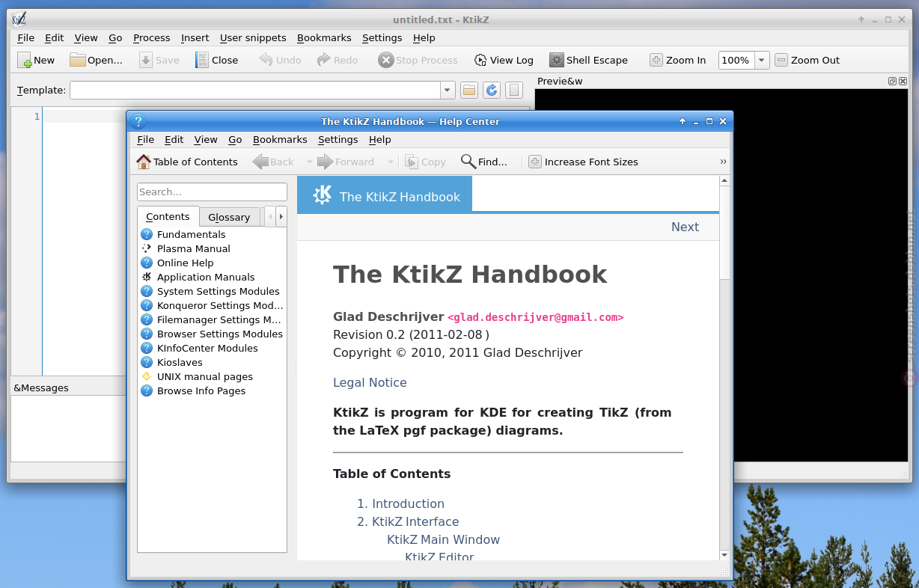Open the Back history dropdown arrow
This screenshot has height=588, width=919.
click(309, 162)
